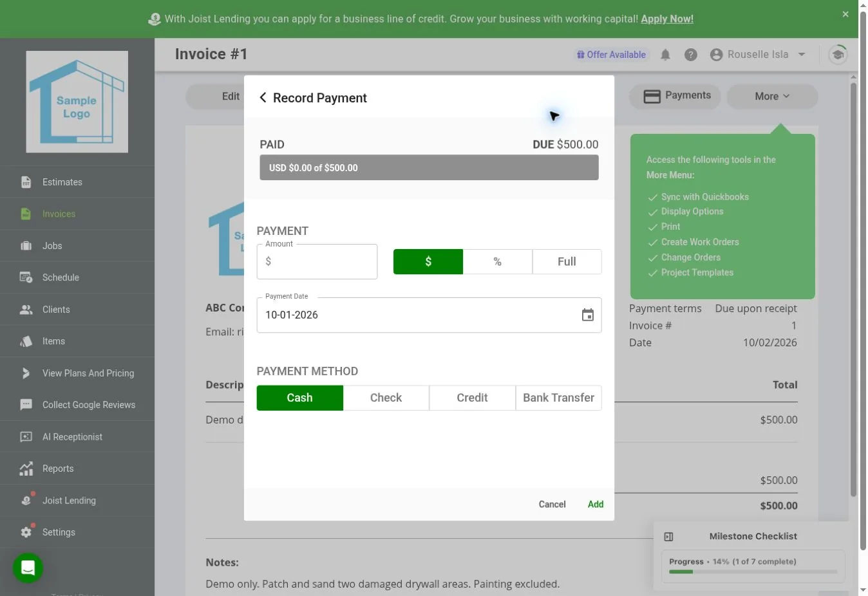Click the dollar coin icon in banner

[x=154, y=19]
